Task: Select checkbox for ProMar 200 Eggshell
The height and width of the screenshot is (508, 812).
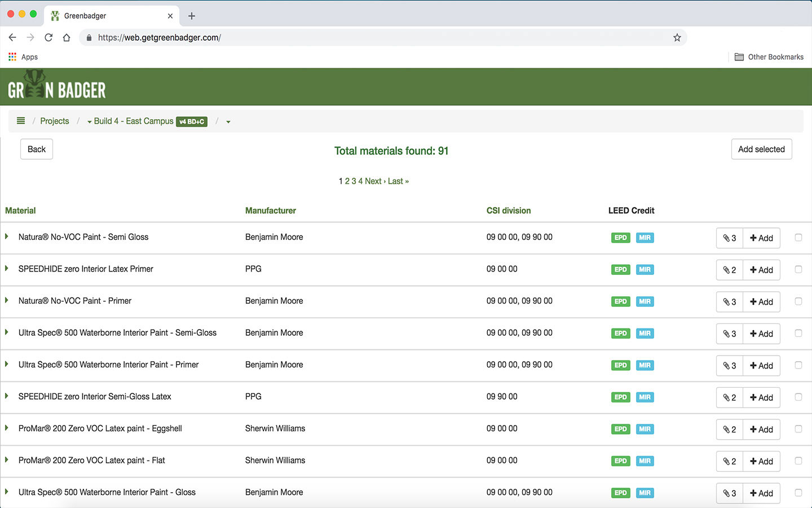Action: point(798,429)
